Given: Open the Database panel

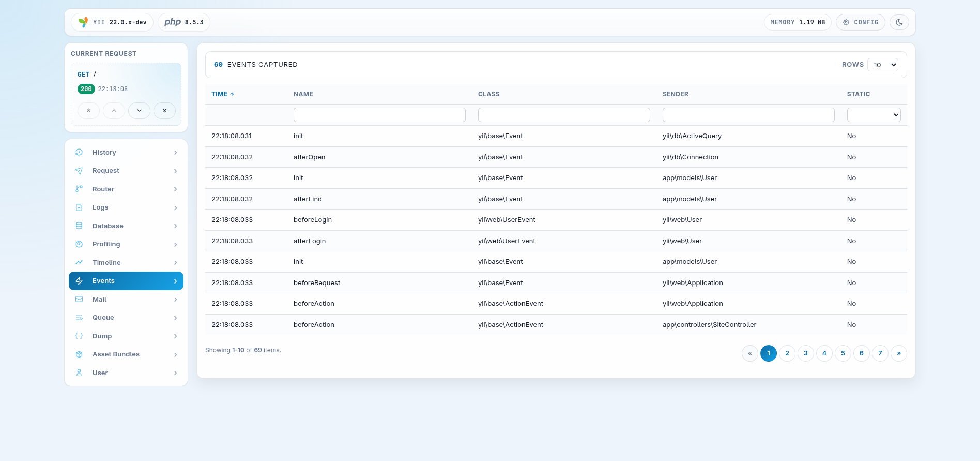Looking at the screenshot, I should click(x=126, y=226).
